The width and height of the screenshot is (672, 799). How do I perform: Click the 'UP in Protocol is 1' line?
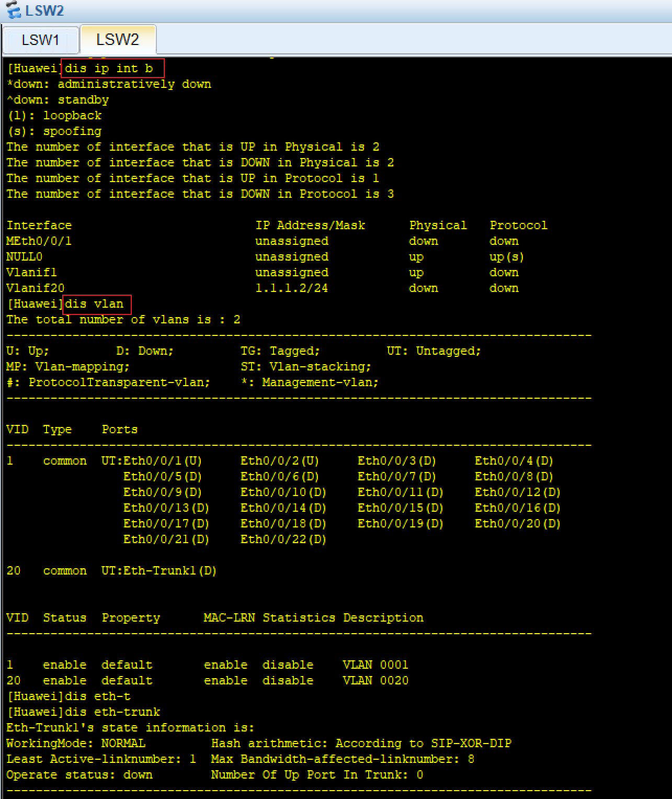[x=193, y=178]
